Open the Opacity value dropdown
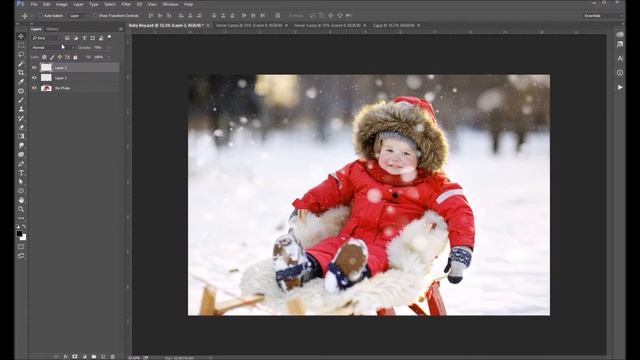This screenshot has width=640, height=360. tap(109, 47)
